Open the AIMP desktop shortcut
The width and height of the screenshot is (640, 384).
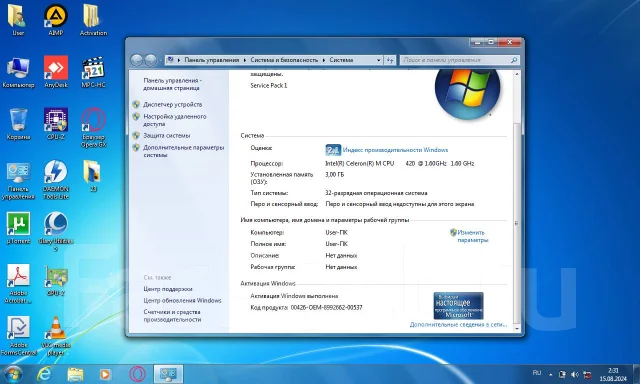[56, 20]
